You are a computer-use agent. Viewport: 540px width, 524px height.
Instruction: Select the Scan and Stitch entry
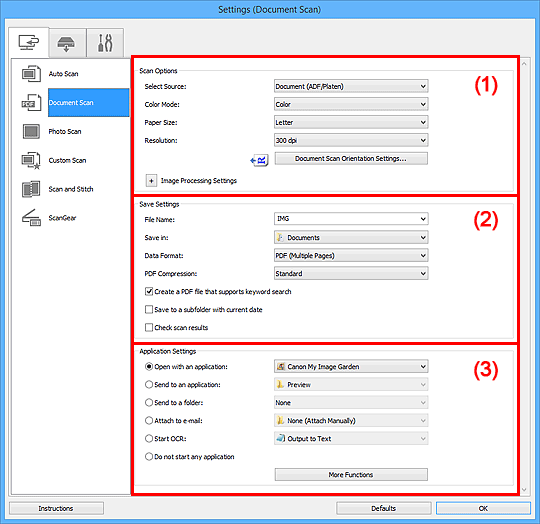tap(71, 189)
